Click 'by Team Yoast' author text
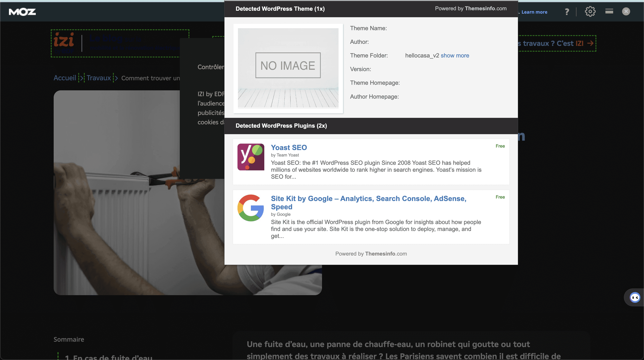This screenshot has height=360, width=644. (x=285, y=155)
